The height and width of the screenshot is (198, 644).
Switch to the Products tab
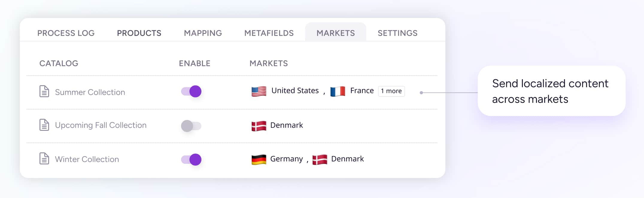pos(139,33)
